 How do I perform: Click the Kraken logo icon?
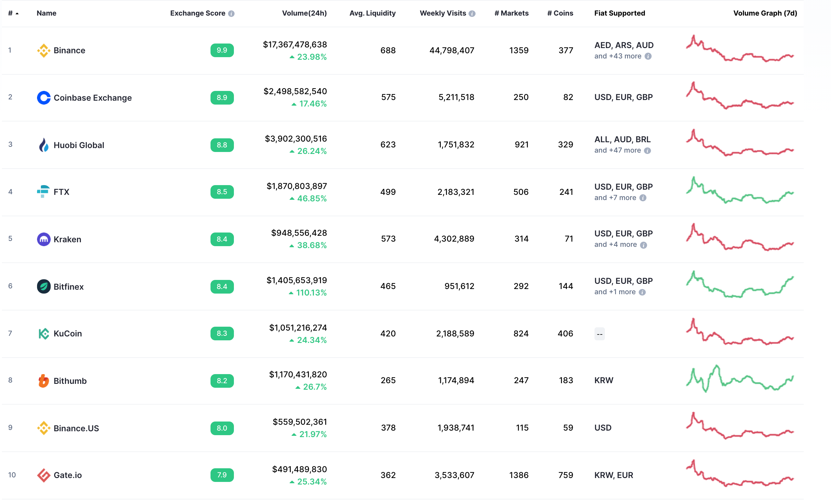coord(44,239)
